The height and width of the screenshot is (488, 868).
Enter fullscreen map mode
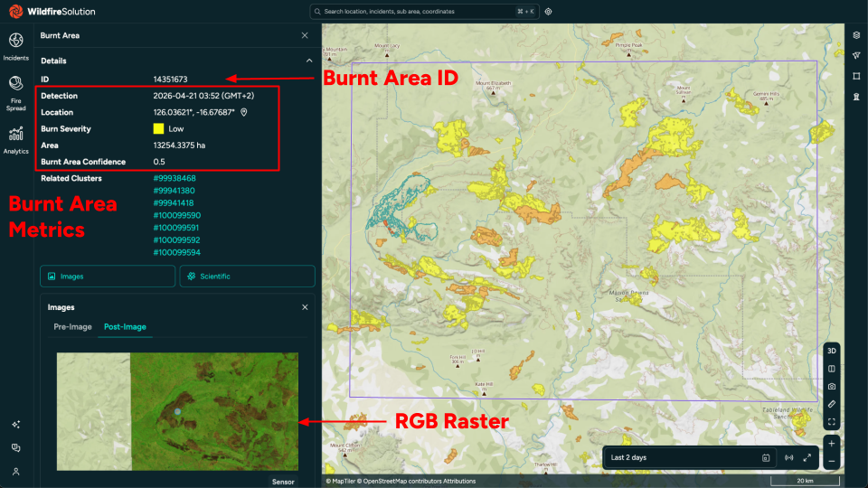(832, 422)
